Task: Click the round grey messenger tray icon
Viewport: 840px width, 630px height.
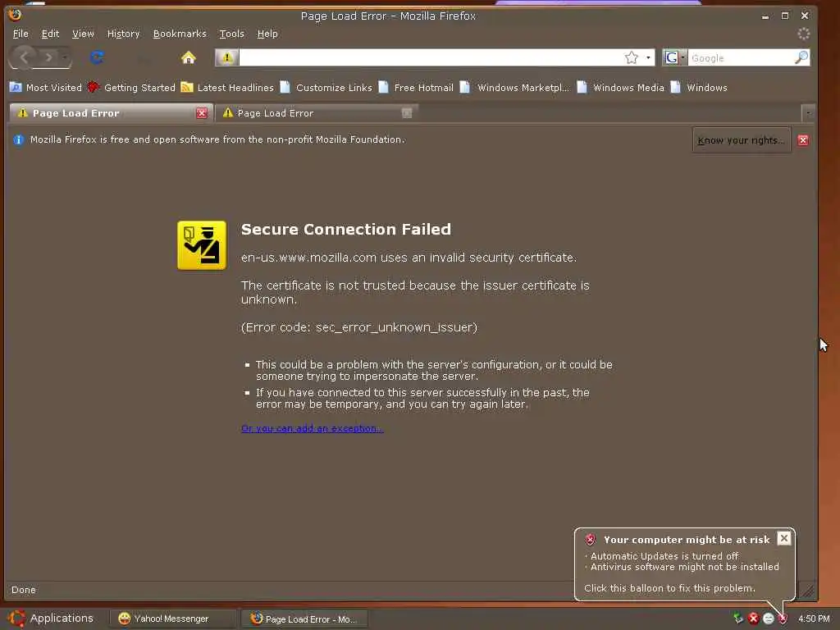Action: point(768,619)
